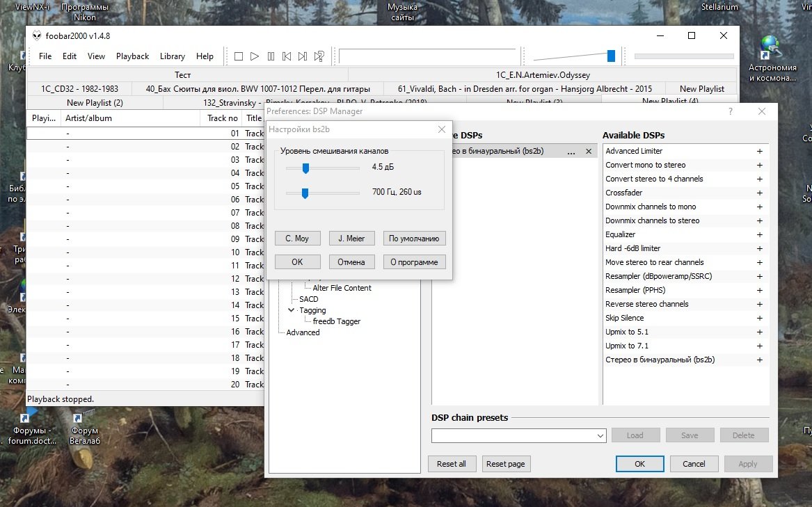Open the DSP chain presets combo box
812x507 pixels.
click(x=519, y=435)
